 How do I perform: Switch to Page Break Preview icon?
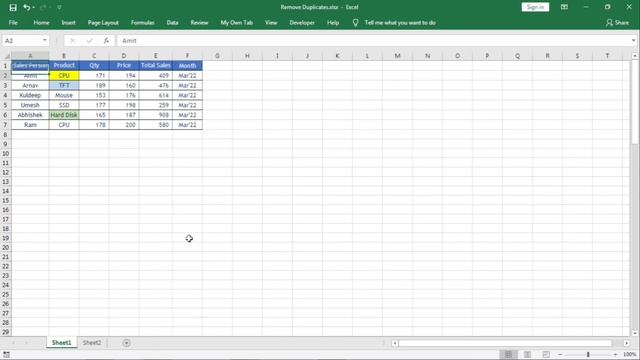coord(546,354)
